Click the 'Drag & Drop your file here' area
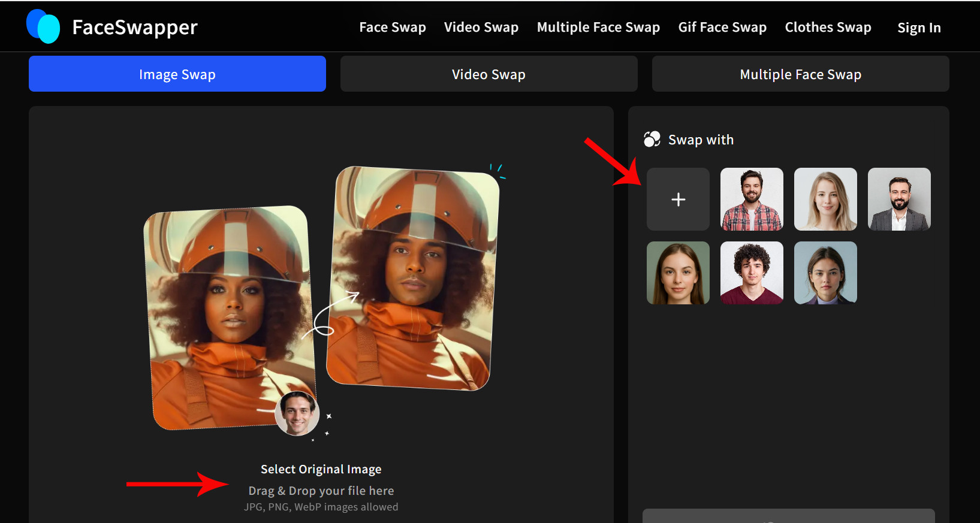Image resolution: width=980 pixels, height=523 pixels. [321, 491]
